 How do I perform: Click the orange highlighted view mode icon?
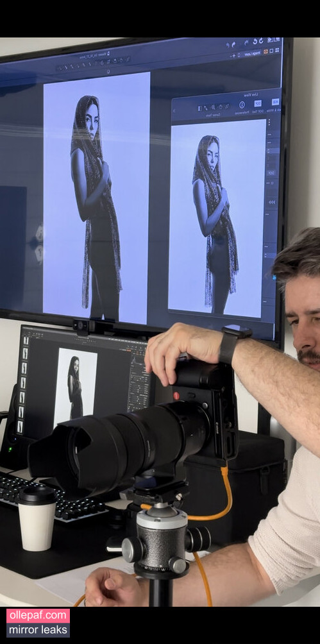pyautogui.click(x=265, y=51)
